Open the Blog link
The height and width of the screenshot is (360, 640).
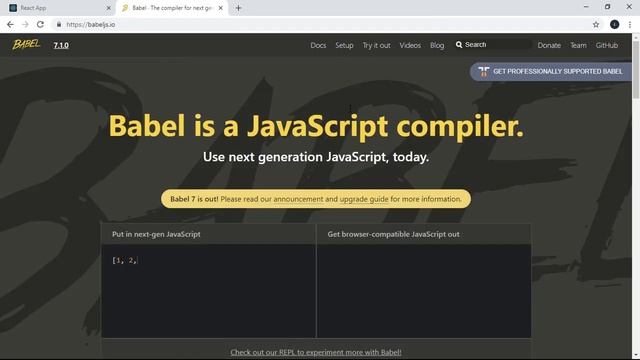[437, 45]
